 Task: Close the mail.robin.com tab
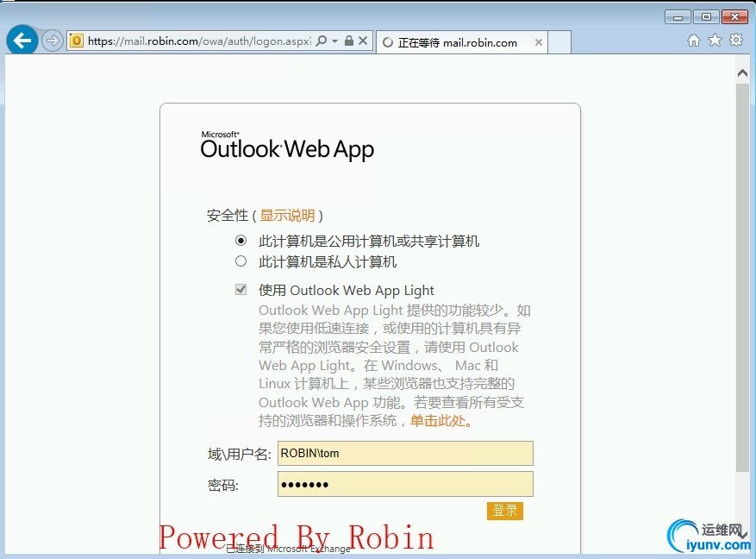(539, 42)
